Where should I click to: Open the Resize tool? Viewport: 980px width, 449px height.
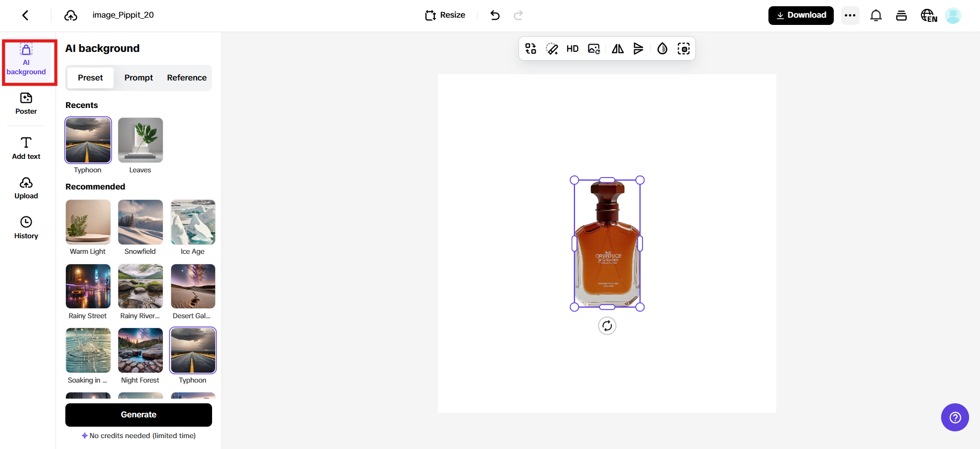(x=445, y=15)
